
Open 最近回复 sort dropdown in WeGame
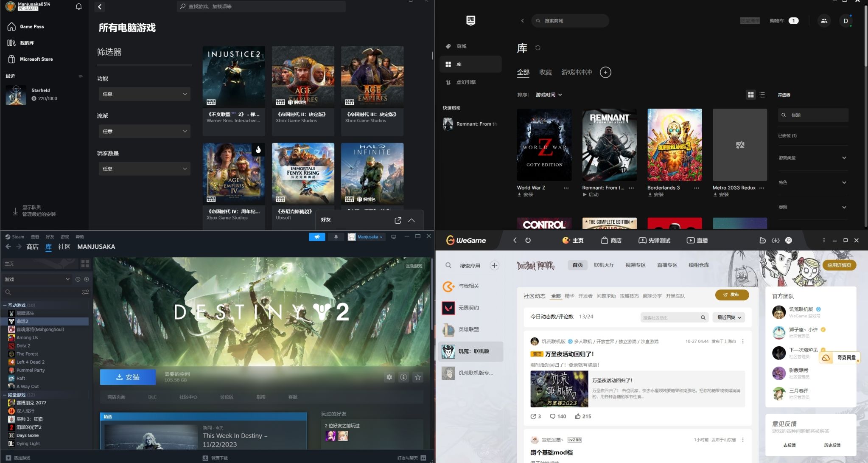[729, 317]
